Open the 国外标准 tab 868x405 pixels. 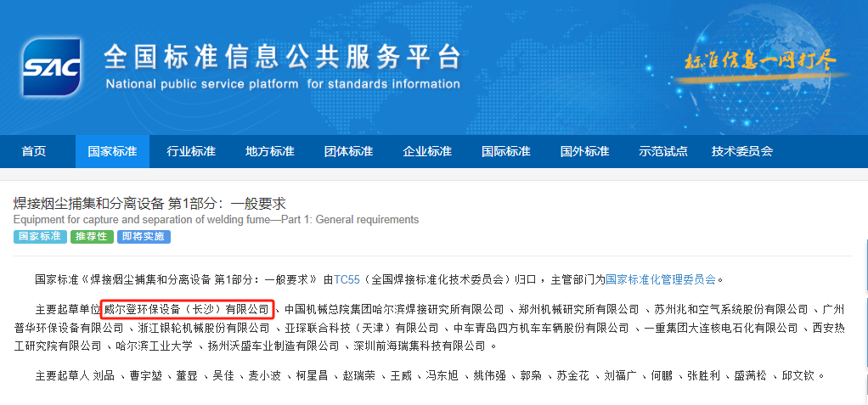(584, 151)
